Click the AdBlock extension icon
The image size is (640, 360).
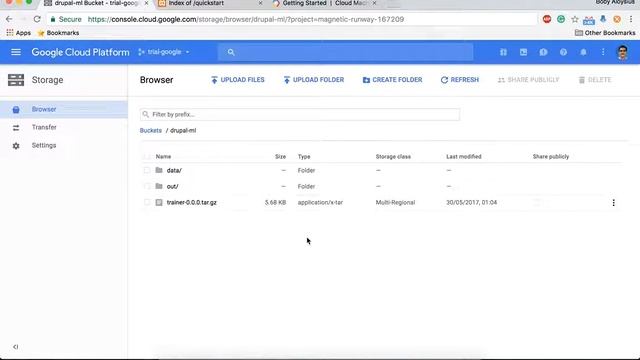[547, 19]
